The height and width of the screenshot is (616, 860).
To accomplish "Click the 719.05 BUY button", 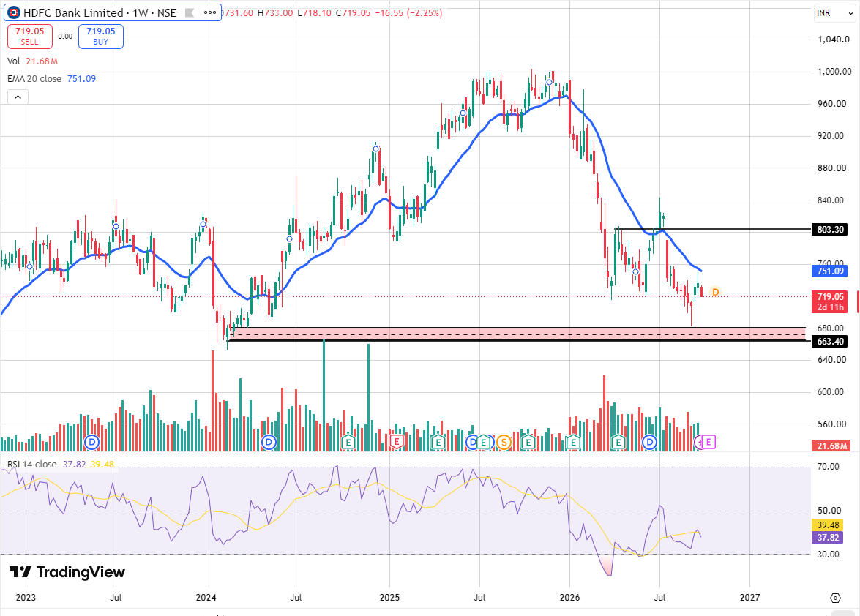I will [101, 36].
